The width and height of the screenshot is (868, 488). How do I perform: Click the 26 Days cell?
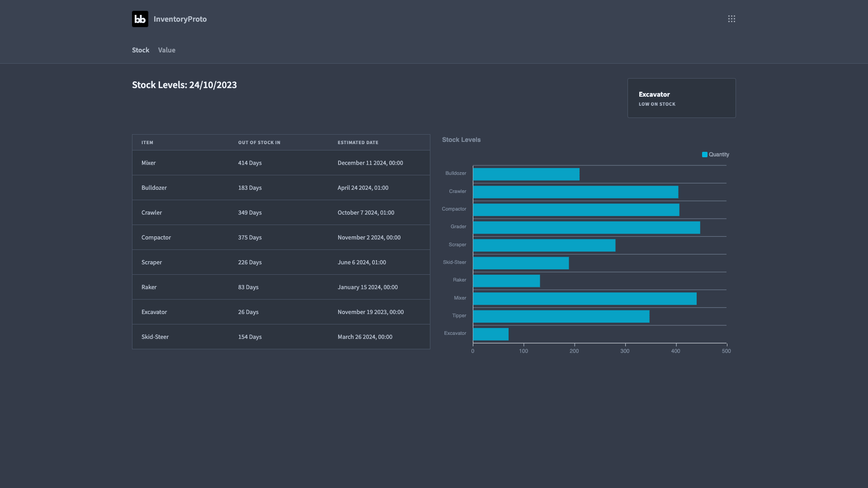[248, 312]
